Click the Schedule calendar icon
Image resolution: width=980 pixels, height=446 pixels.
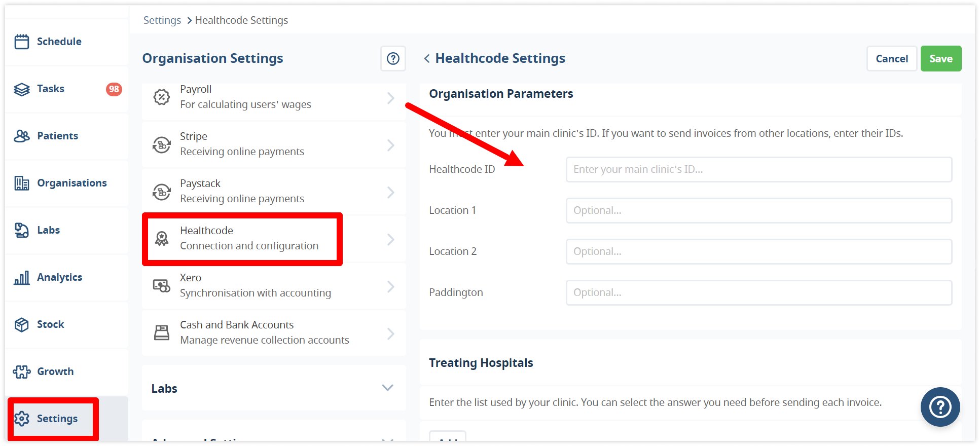(22, 42)
